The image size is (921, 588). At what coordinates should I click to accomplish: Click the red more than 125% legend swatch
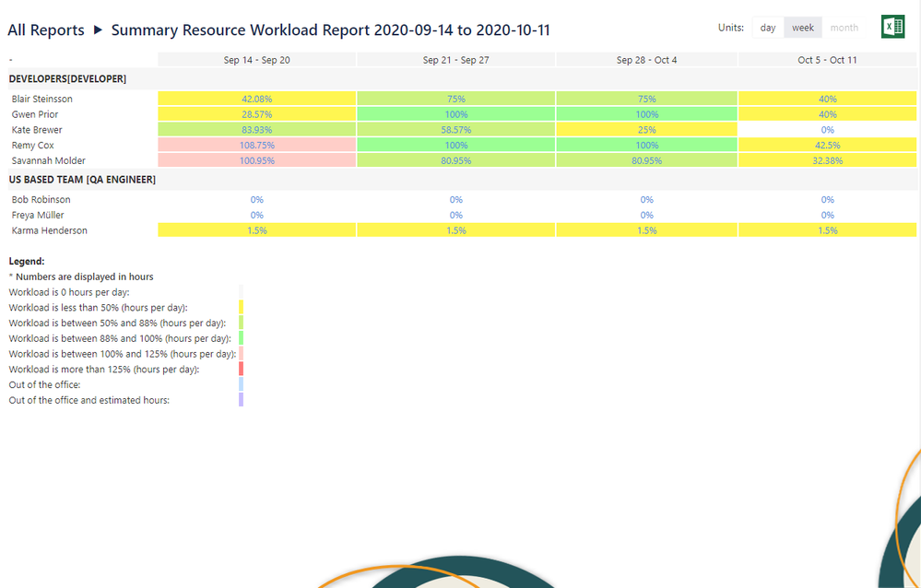pos(241,369)
